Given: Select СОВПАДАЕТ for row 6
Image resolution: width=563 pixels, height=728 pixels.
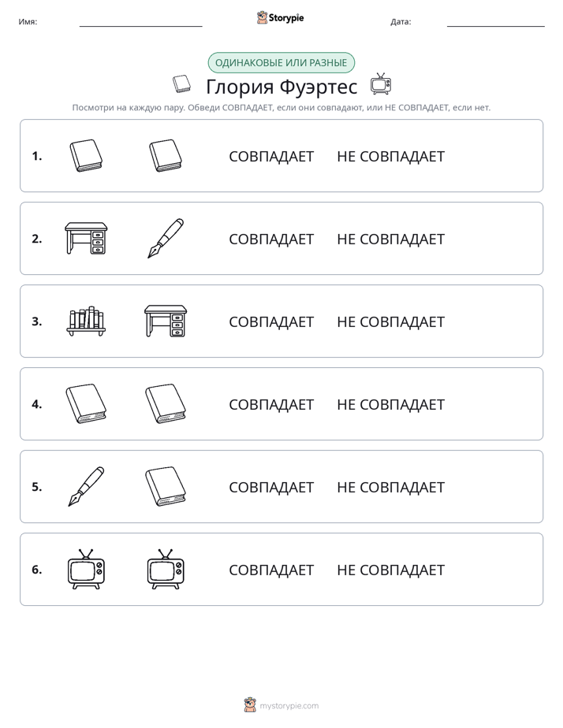Looking at the screenshot, I should point(271,570).
